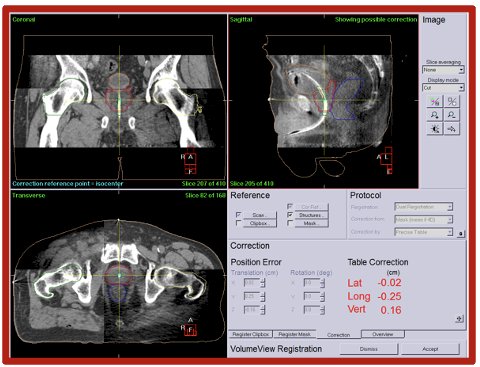
Task: Click the Cor Ref... button
Action: coord(311,207)
